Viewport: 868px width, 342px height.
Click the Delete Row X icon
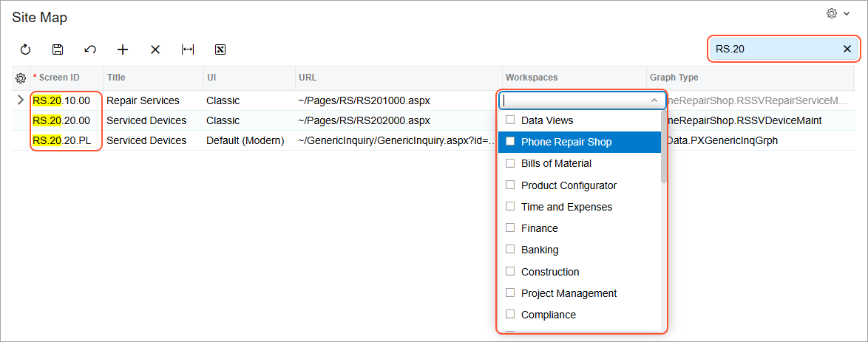[155, 49]
